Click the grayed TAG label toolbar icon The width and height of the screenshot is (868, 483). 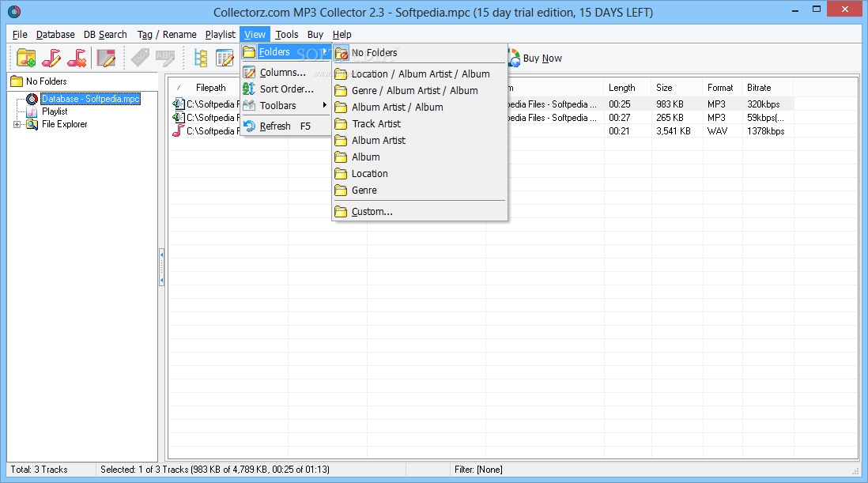tap(140, 58)
